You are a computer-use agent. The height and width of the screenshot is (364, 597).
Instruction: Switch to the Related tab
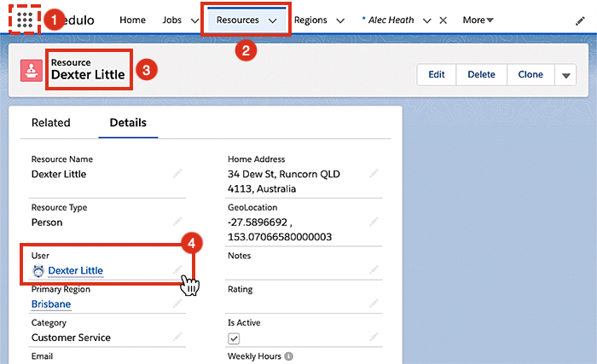51,123
